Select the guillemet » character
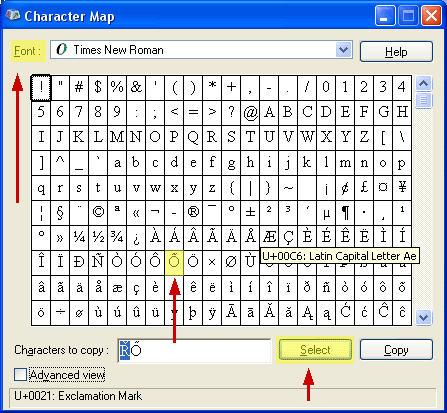 (x=60, y=238)
